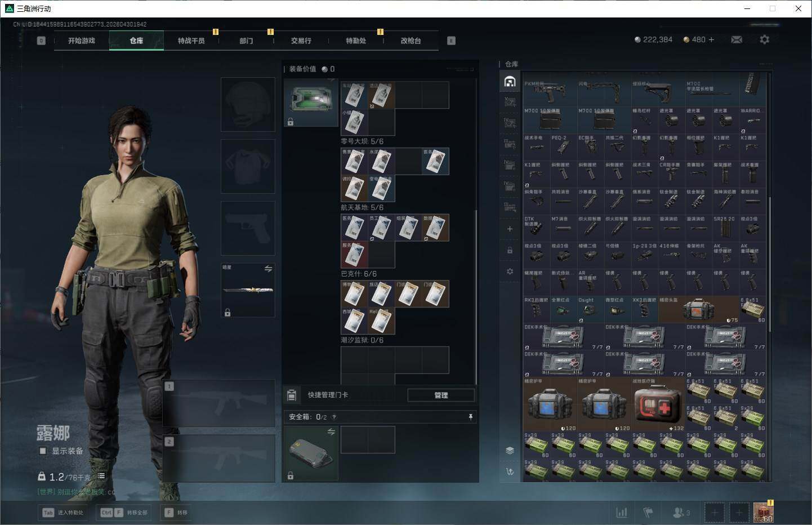Go to the 交易行 tab

[301, 41]
